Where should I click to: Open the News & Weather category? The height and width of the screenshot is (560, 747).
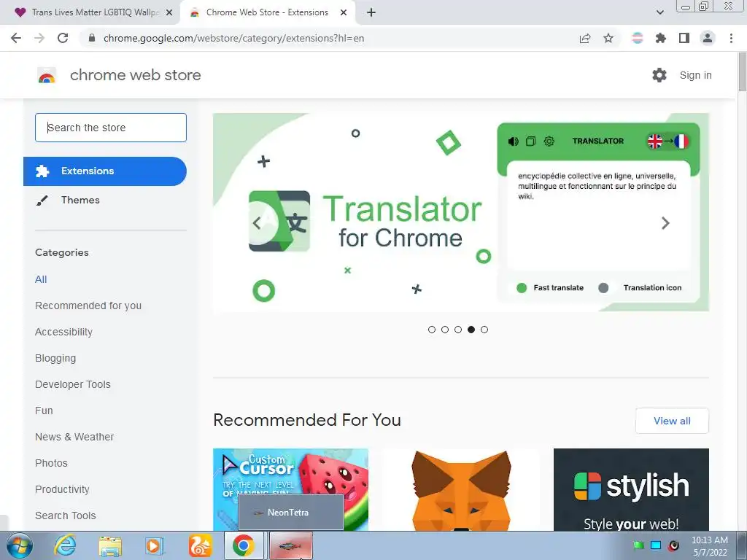click(x=74, y=437)
